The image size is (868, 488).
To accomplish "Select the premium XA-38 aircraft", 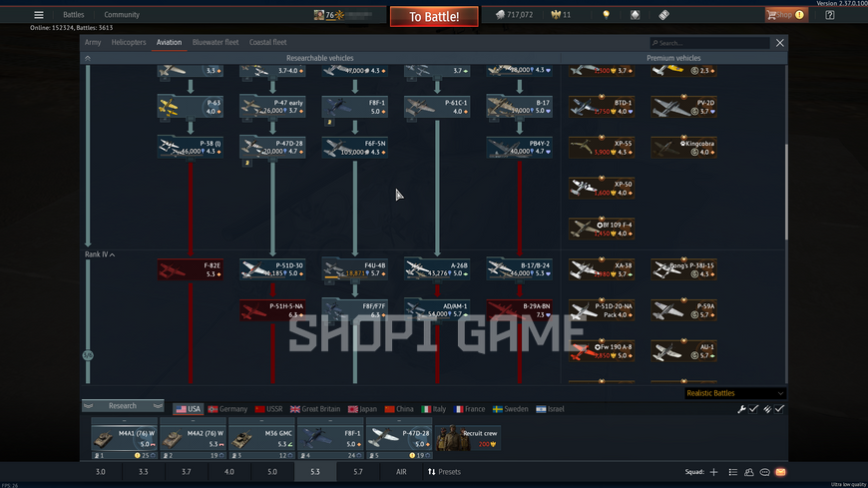I will (x=602, y=269).
